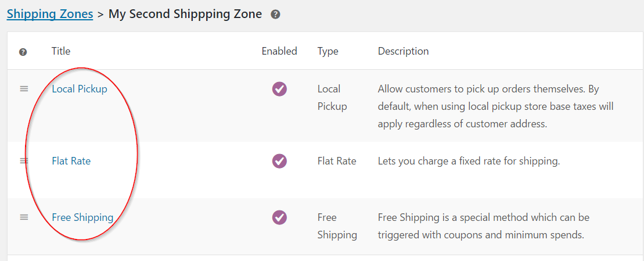Open the Flat Rate shipping method
This screenshot has width=644, height=261.
(71, 161)
